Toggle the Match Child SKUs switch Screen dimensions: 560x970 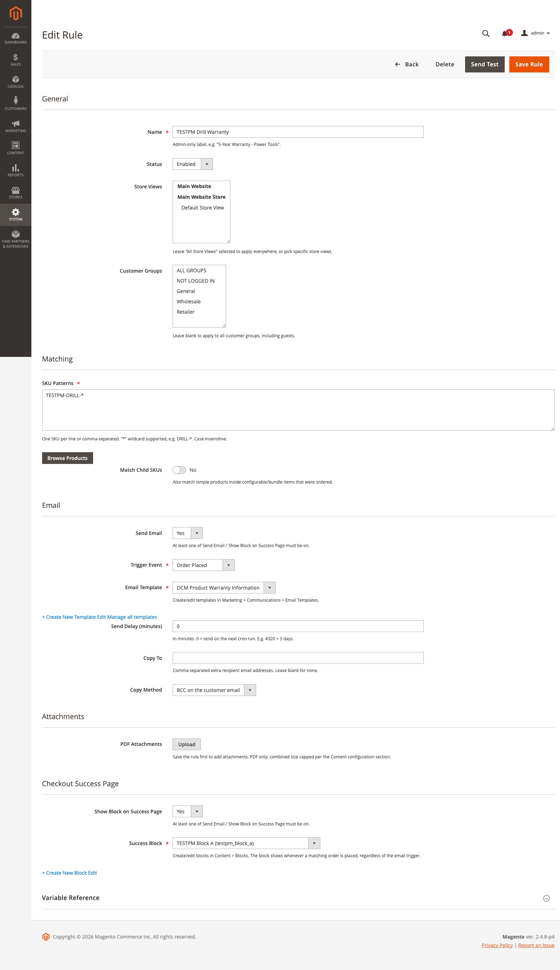point(179,470)
